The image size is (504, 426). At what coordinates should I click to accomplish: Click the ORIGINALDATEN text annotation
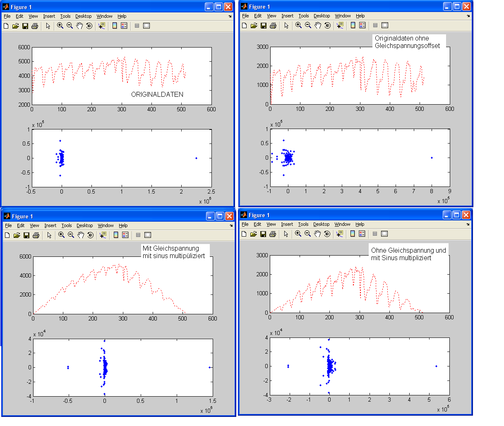point(157,94)
